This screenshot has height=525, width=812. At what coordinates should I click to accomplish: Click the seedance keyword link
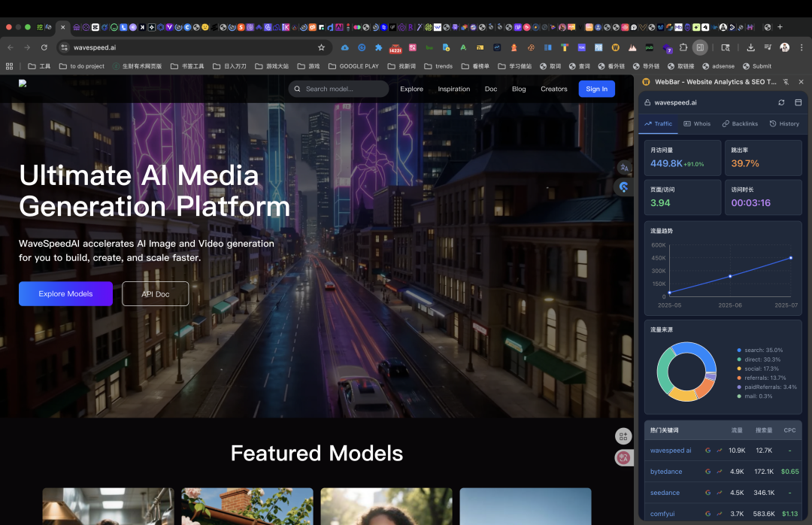click(665, 493)
